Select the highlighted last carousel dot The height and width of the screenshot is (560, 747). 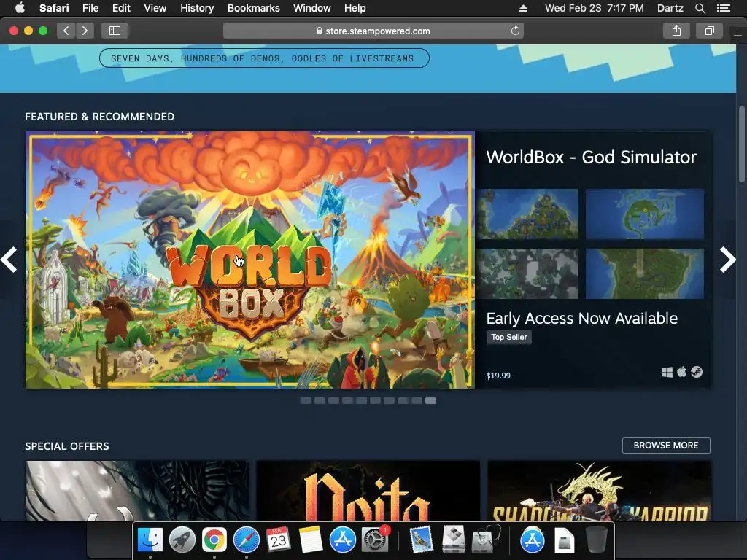pos(430,400)
